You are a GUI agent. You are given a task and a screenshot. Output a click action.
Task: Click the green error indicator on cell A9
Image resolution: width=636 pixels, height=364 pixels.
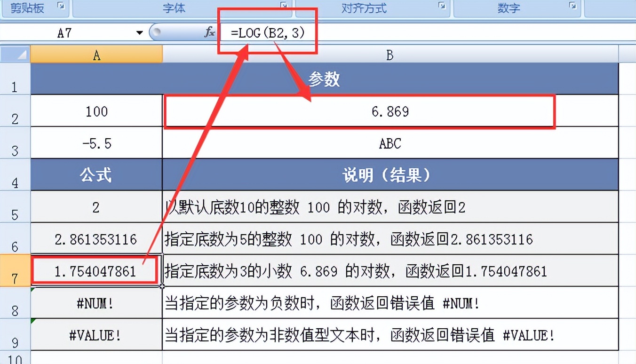tap(33, 321)
